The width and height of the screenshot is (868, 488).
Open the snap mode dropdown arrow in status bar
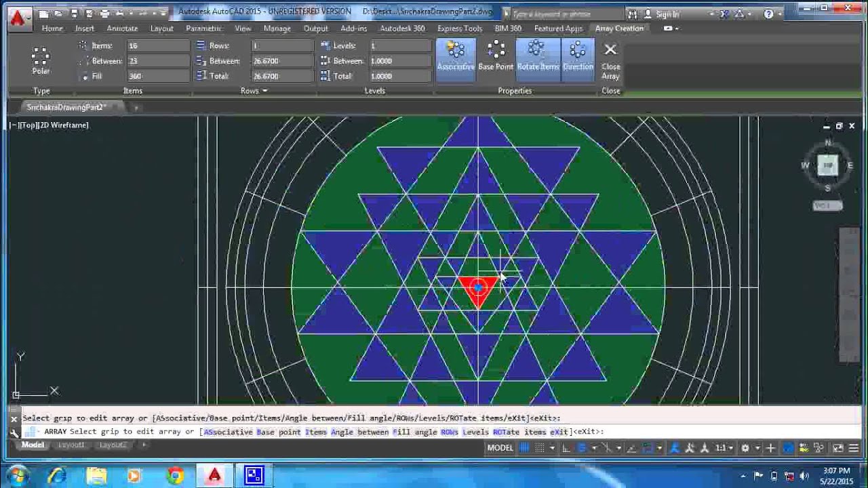pos(551,448)
